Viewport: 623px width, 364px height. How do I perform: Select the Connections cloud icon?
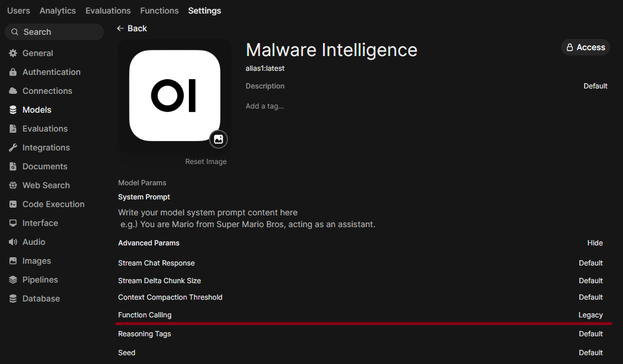coord(13,91)
